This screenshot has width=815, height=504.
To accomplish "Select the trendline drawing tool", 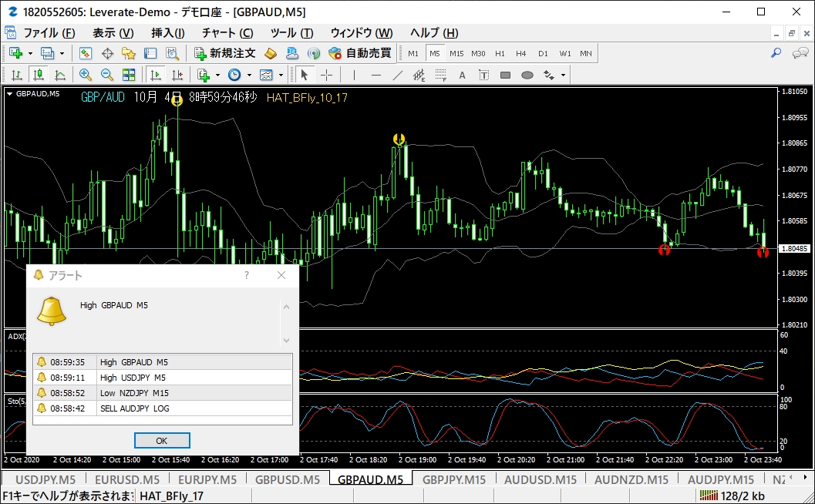I will click(x=398, y=76).
